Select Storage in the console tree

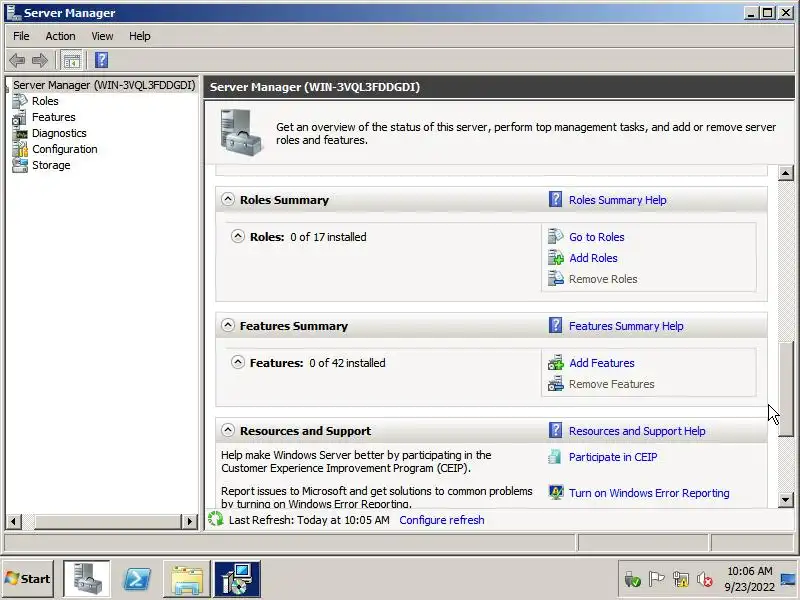(x=51, y=165)
